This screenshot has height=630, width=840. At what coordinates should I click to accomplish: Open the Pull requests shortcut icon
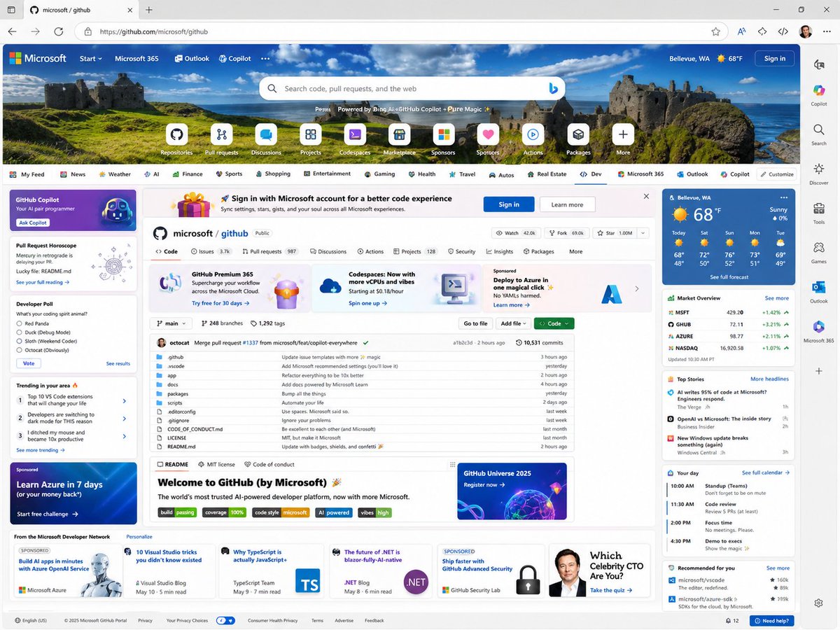[x=221, y=134]
